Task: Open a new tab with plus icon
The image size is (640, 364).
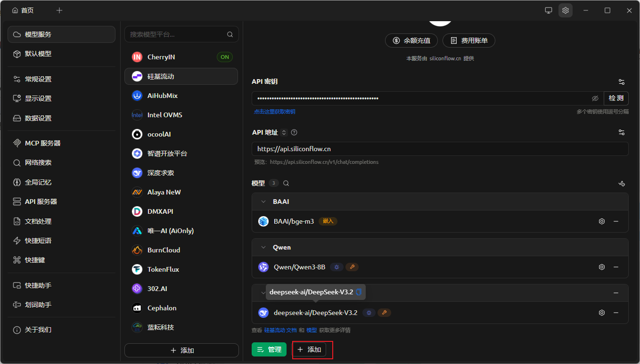Action: [59, 10]
